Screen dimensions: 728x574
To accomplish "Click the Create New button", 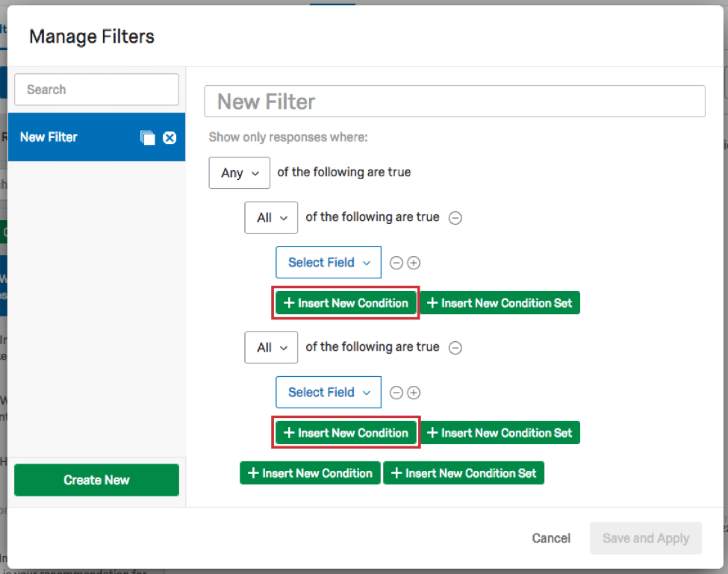I will tap(96, 480).
